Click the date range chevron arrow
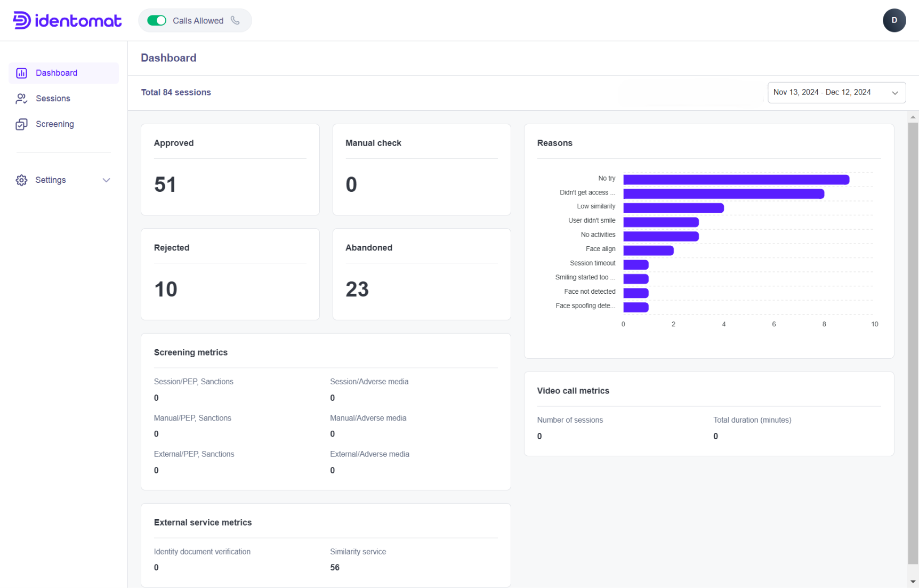The width and height of the screenshot is (919, 588). pyautogui.click(x=895, y=93)
